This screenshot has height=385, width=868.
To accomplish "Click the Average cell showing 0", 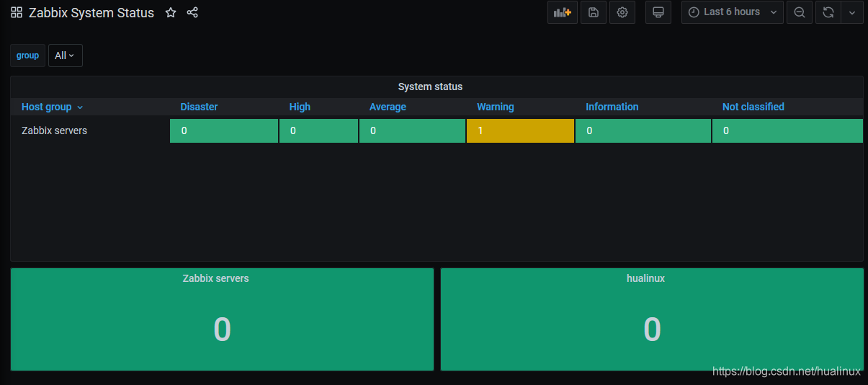I will [412, 130].
